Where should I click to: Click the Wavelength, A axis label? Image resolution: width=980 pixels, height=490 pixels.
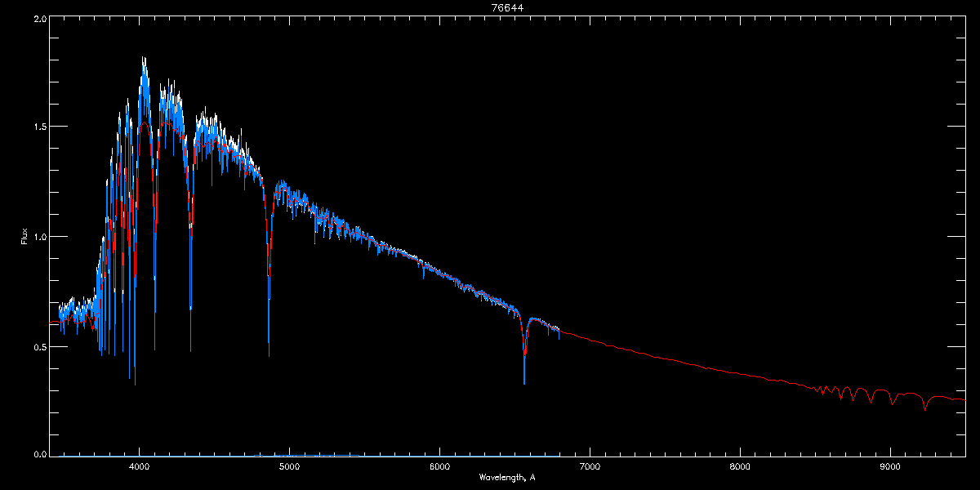(507, 477)
